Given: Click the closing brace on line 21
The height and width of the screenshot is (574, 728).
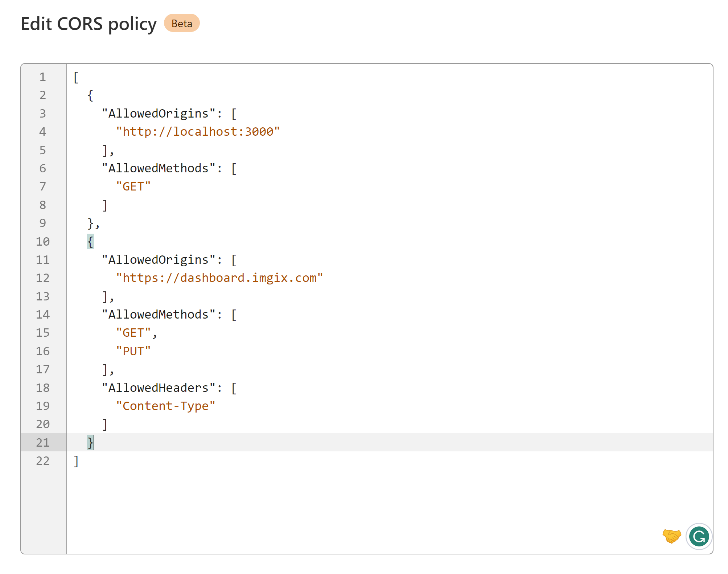Looking at the screenshot, I should (x=90, y=442).
